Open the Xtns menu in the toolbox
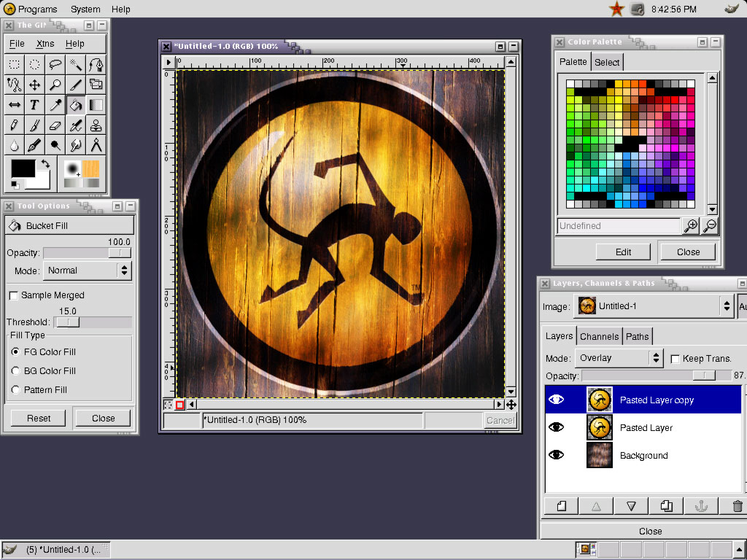The width and height of the screenshot is (747, 560). point(44,44)
